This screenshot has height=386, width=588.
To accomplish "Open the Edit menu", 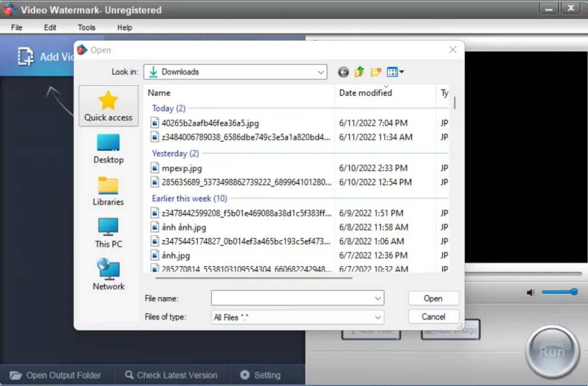I will click(x=50, y=28).
